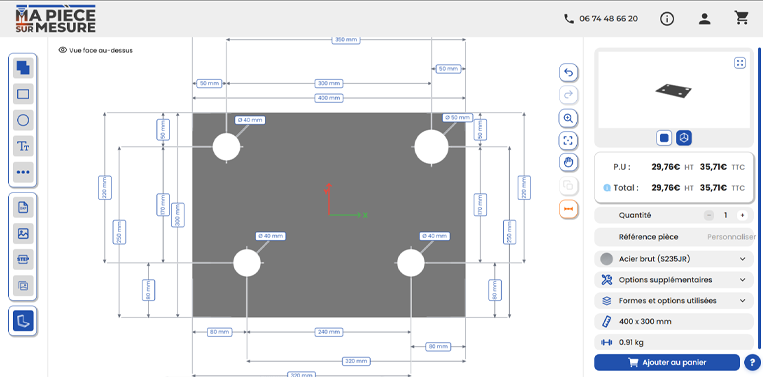This screenshot has width=763, height=381.
Task: Expand 'Options supplémentaires' section
Action: 674,280
